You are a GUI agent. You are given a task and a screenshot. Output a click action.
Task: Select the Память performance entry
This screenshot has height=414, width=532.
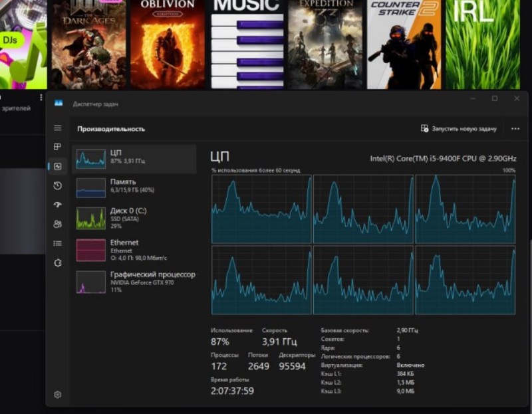click(x=135, y=187)
